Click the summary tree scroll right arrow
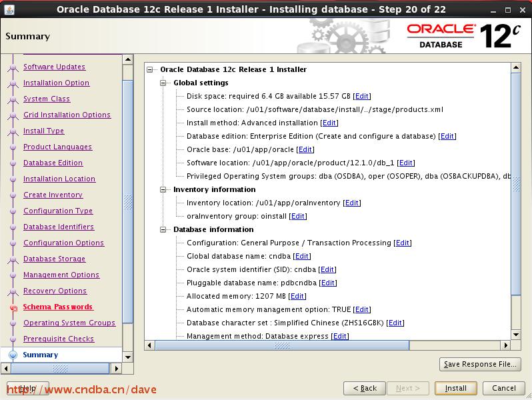 506,345
